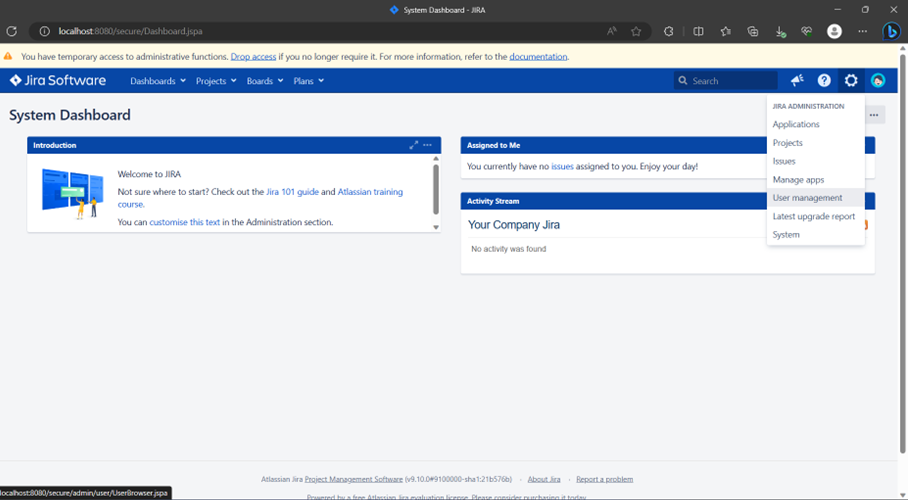The width and height of the screenshot is (908, 500).
Task: Click in the Jira Search field
Action: pyautogui.click(x=726, y=81)
